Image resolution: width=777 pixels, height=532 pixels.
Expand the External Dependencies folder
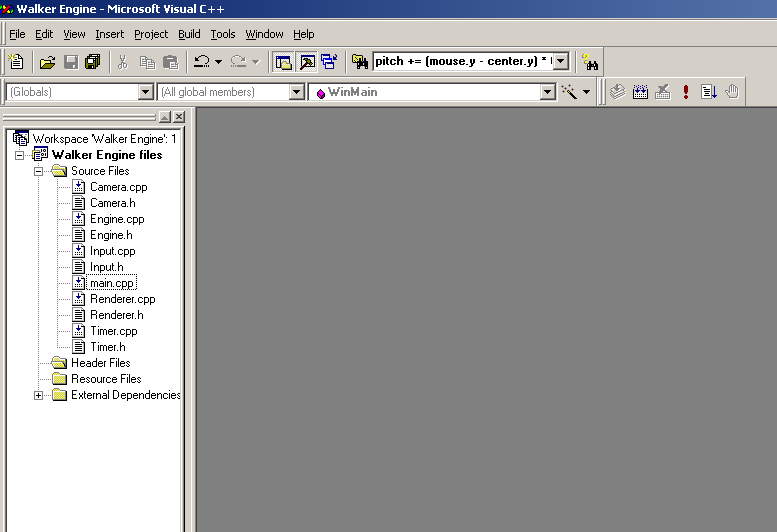[38, 395]
